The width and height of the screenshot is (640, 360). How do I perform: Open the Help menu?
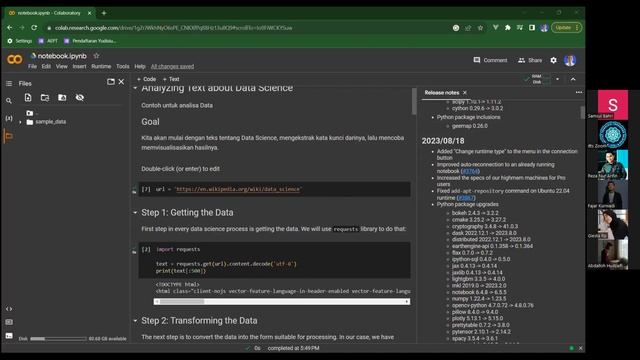coord(140,66)
